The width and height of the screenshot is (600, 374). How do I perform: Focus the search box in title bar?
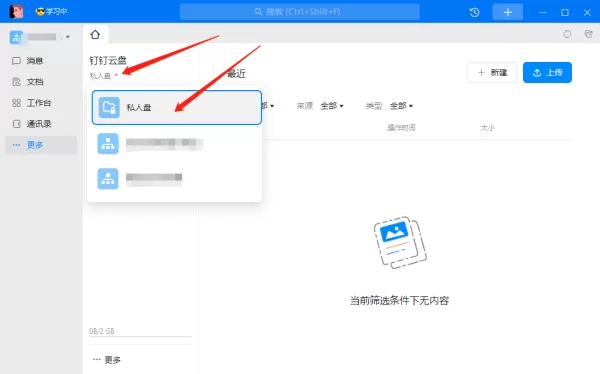tap(300, 11)
